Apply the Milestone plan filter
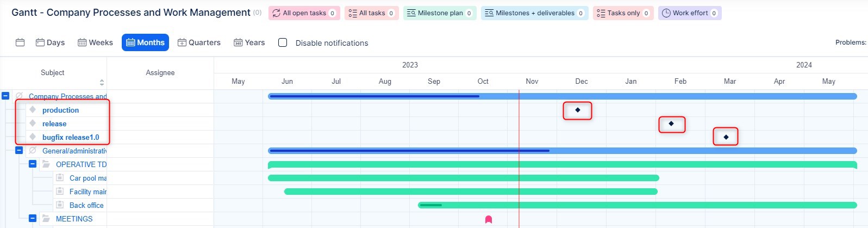 click(x=439, y=13)
